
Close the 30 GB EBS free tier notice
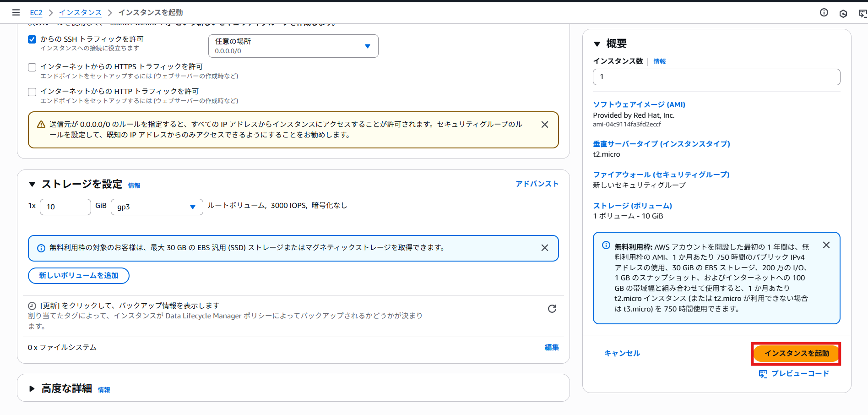click(x=545, y=248)
